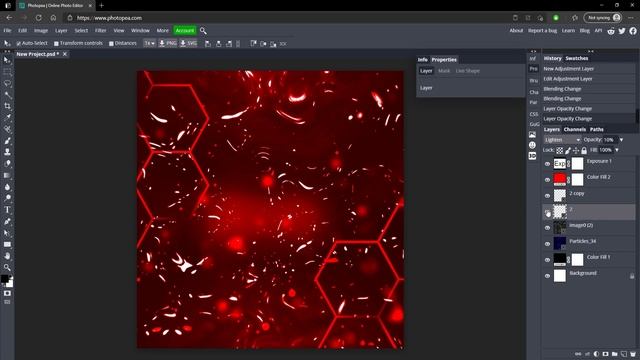Screen dimensions: 640x360
Task: Open the Fill slider arrow
Action: 617,150
